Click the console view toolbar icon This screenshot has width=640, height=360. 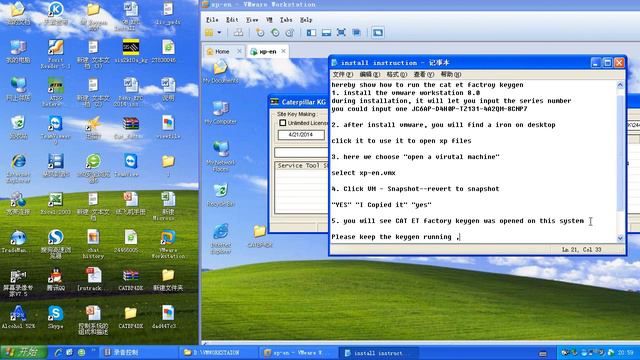378,33
